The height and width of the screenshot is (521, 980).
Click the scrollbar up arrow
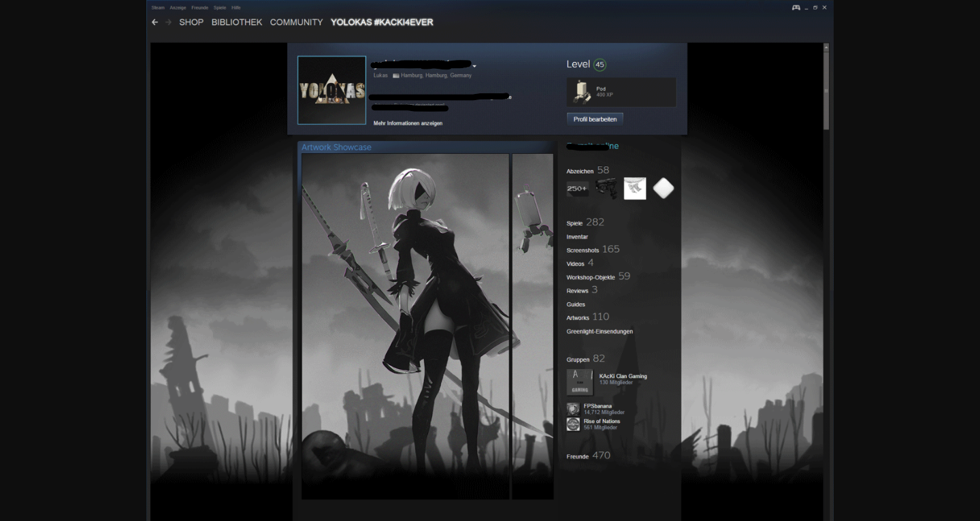point(826,47)
